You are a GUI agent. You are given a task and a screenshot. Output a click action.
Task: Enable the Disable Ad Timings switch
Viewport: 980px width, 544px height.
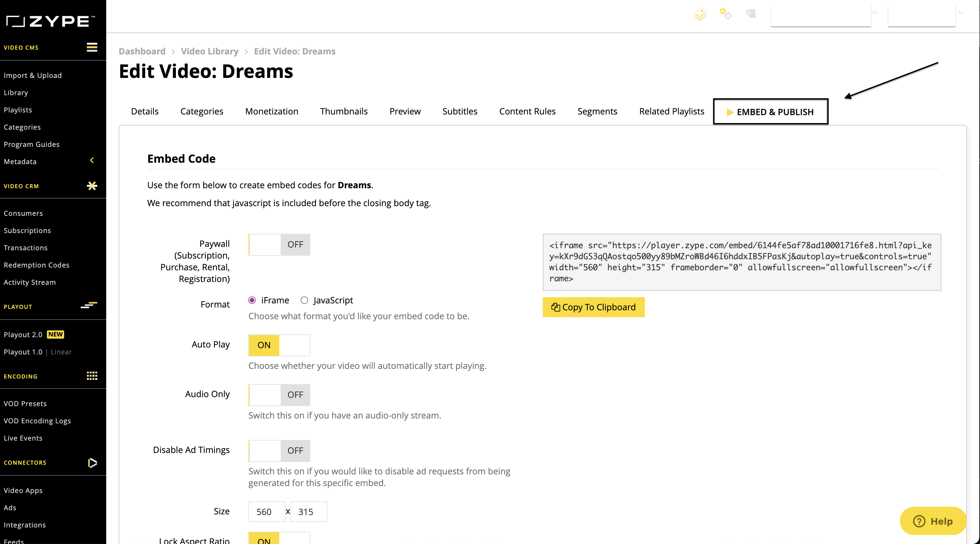pyautogui.click(x=279, y=451)
